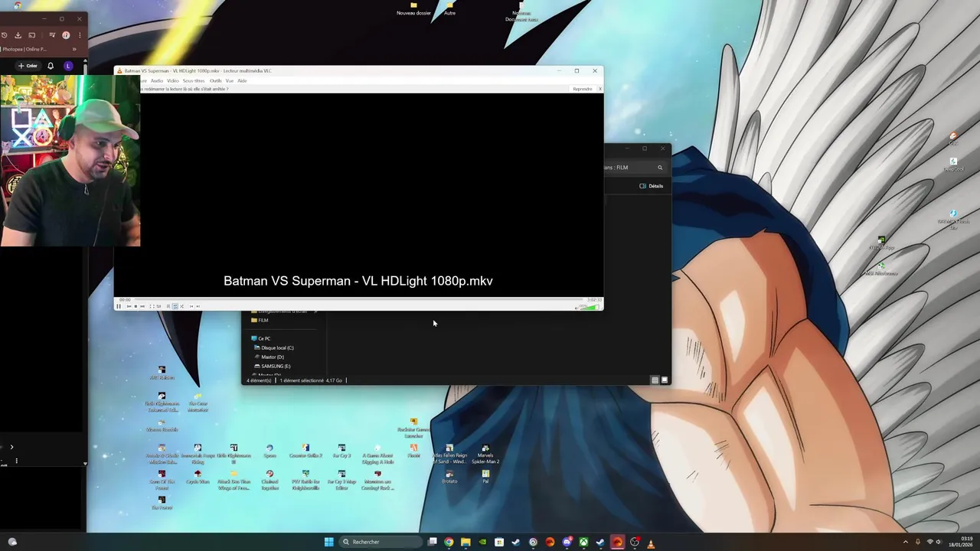
Task: Click VLC previous media button
Action: click(129, 306)
